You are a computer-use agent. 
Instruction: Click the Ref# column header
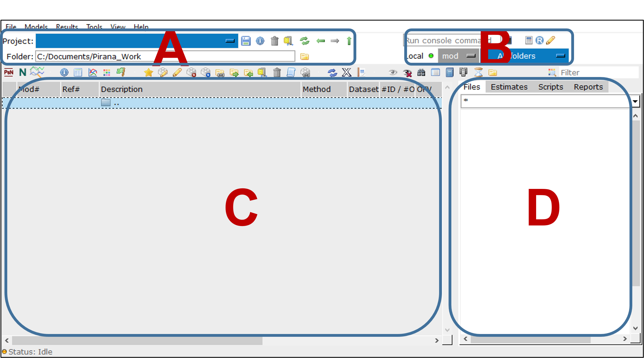coord(80,89)
